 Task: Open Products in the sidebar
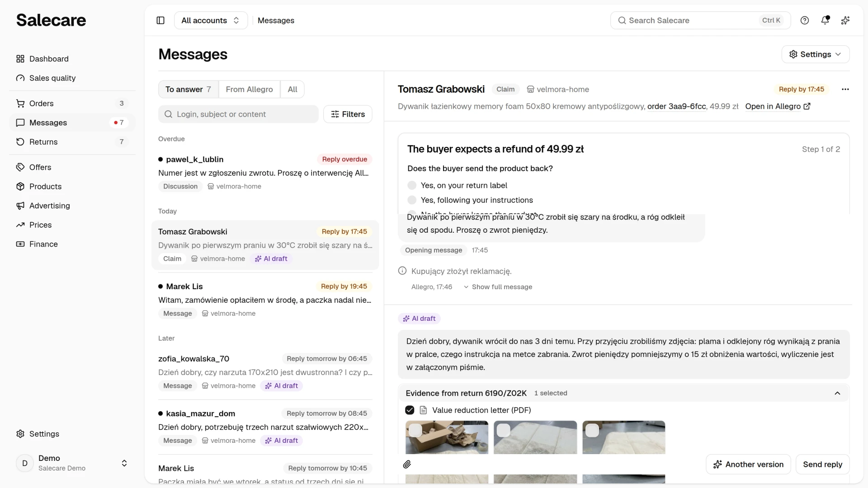click(x=72, y=187)
